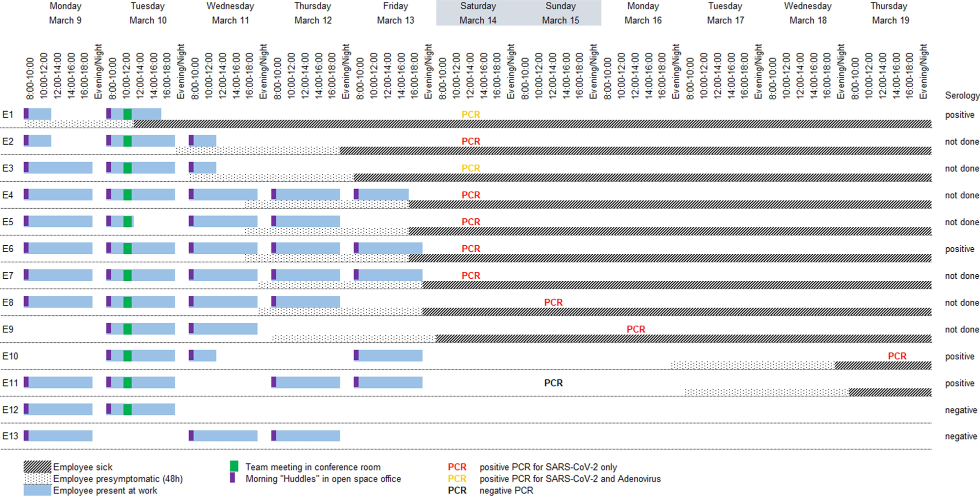
Task: Click the shaded Saturday March 14 header
Action: tap(478, 13)
